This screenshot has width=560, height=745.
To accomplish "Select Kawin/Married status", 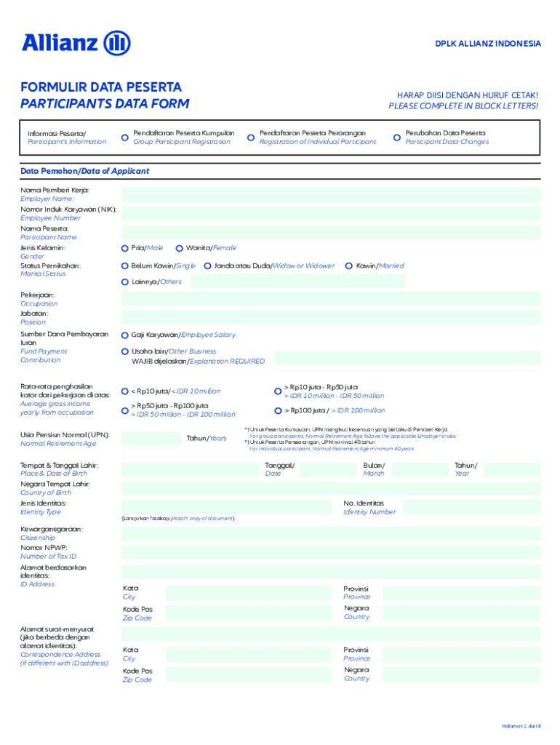I will coord(349,266).
